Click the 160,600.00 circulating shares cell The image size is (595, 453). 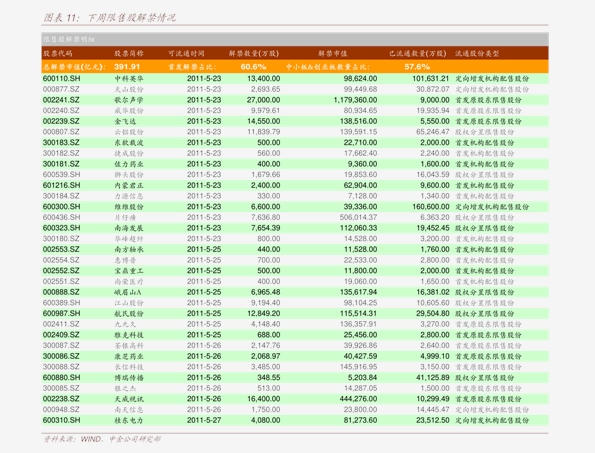[x=431, y=207]
